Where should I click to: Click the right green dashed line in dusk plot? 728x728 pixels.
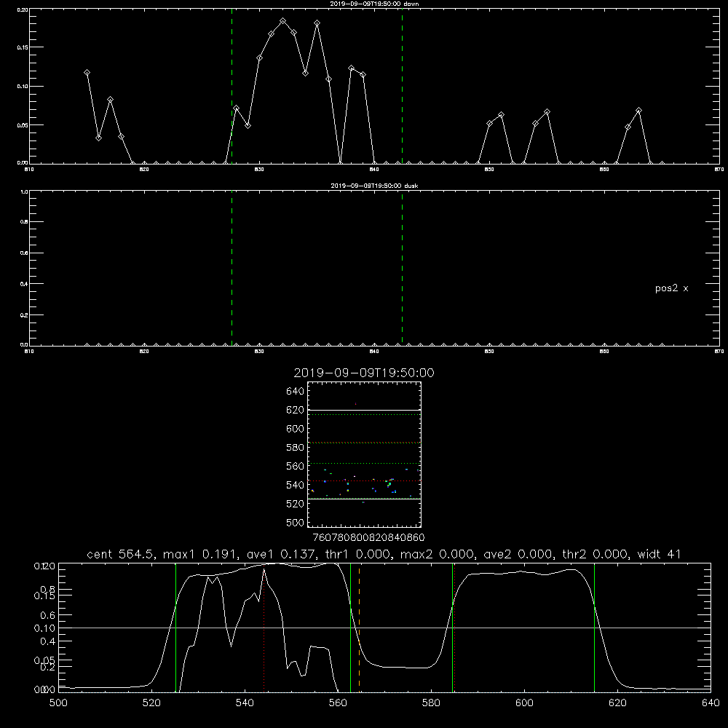point(402,268)
